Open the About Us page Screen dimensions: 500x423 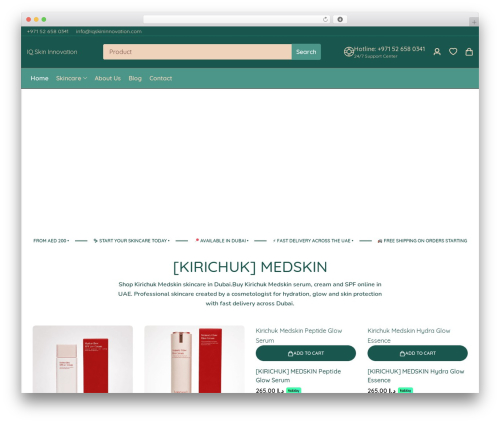(x=108, y=78)
